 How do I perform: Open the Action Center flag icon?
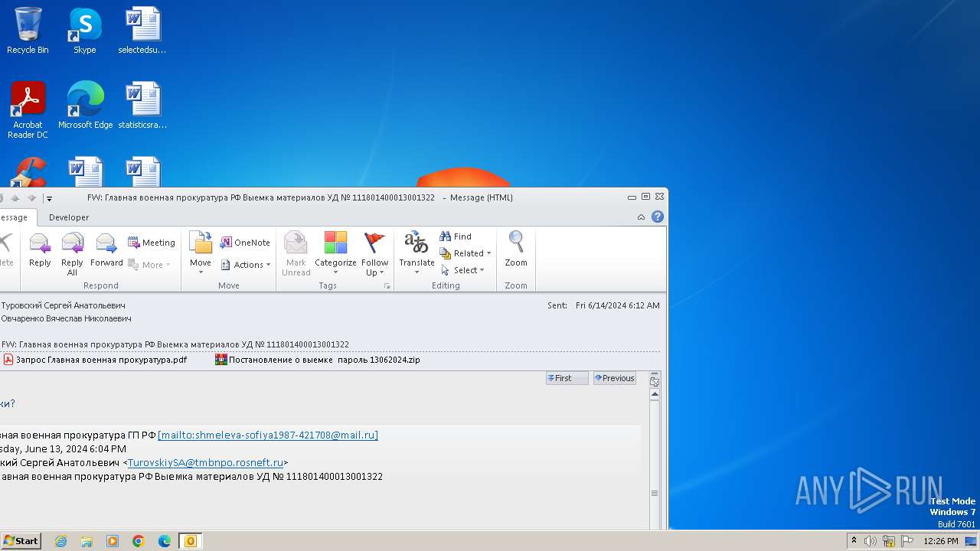click(907, 541)
